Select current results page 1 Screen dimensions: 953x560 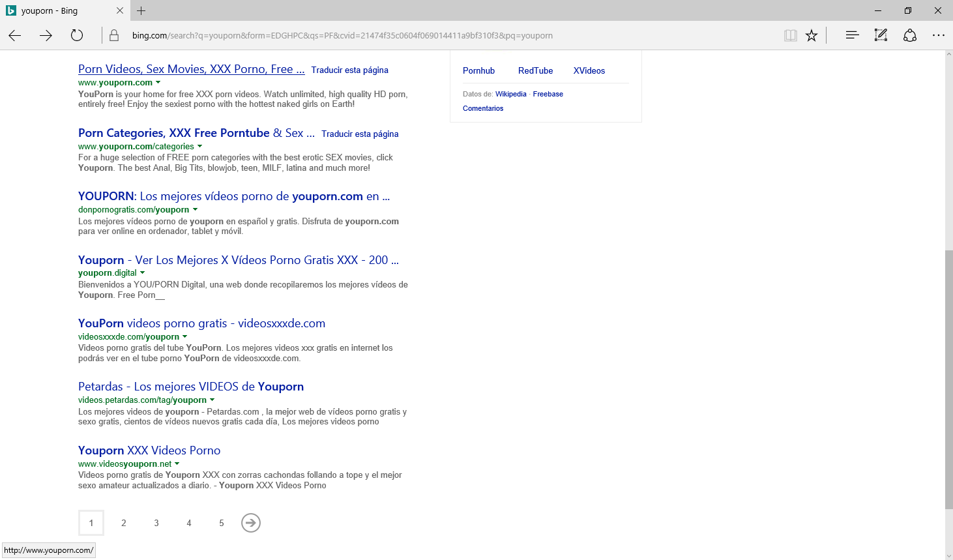click(x=91, y=523)
